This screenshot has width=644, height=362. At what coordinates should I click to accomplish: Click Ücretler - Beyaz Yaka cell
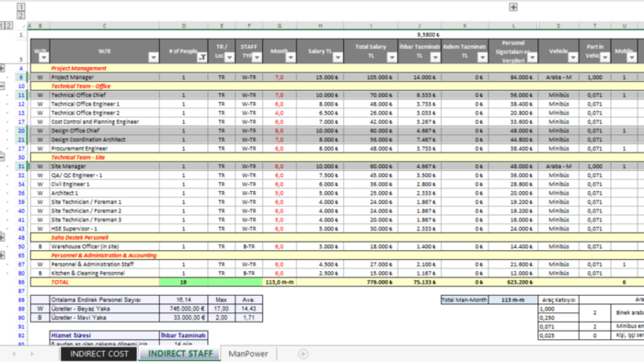click(x=104, y=309)
